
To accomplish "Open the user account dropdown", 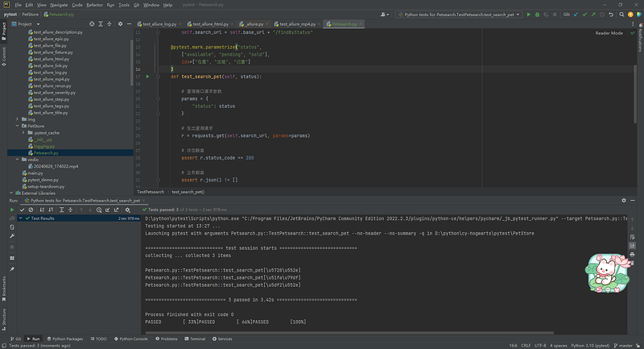I will (x=385, y=15).
